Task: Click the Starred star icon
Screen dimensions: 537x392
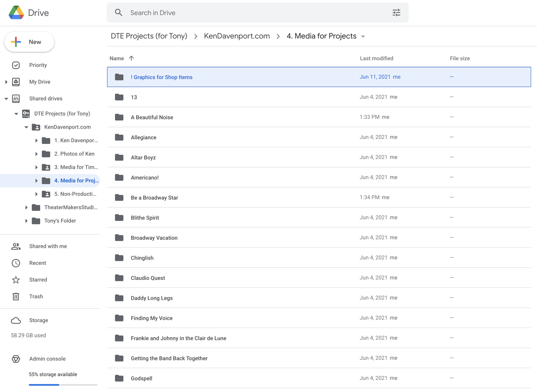Action: tap(16, 280)
